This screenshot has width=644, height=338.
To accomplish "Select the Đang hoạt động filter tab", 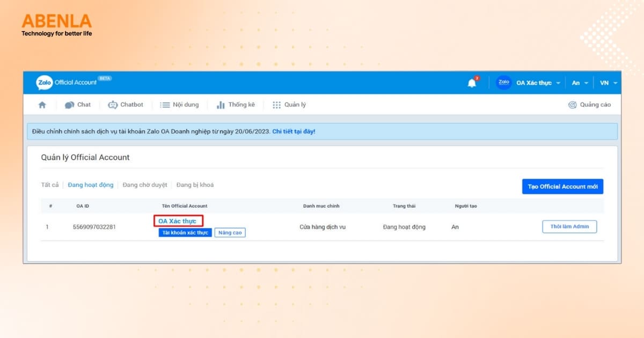I will coord(91,185).
